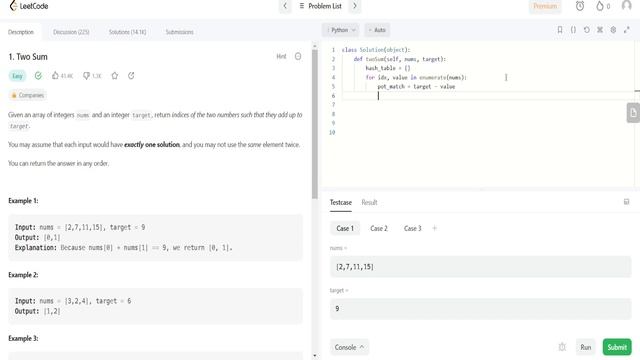Expand editor to fullscreen icon
The image size is (640, 360).
tap(627, 30)
